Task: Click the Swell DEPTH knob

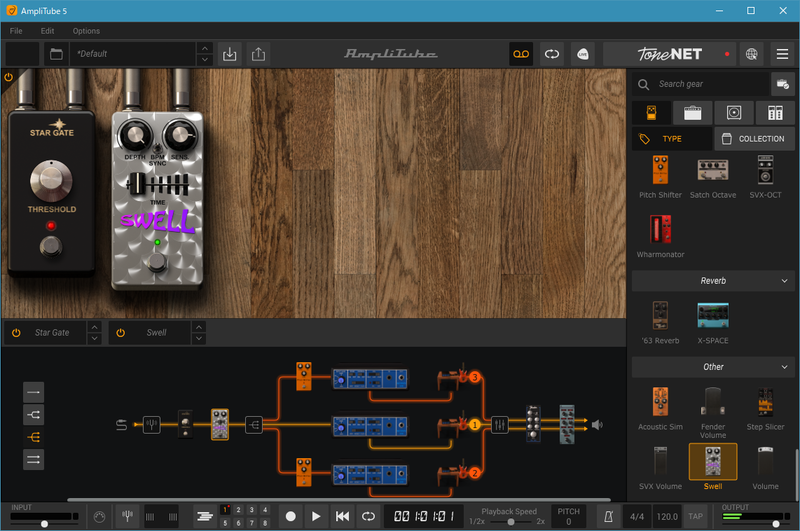Action: pyautogui.click(x=135, y=135)
